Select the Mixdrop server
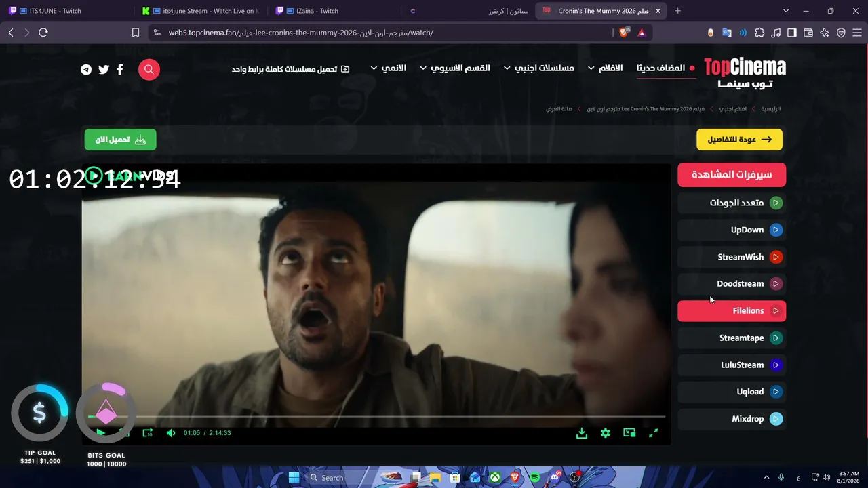This screenshot has width=868, height=488. pyautogui.click(x=732, y=419)
